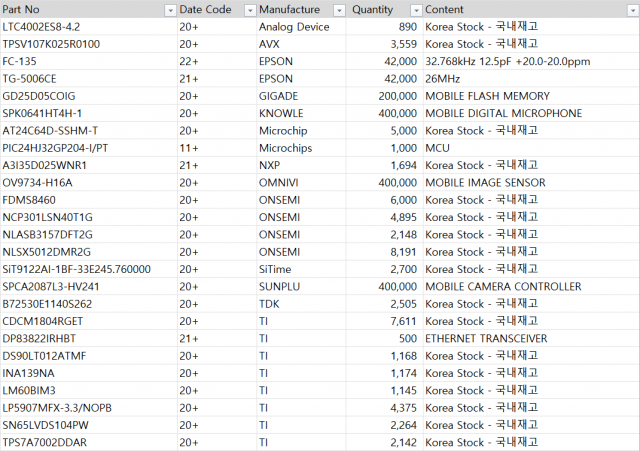Image resolution: width=640 pixels, height=451 pixels.
Task: Select the FC-135 part number cell
Action: click(89, 62)
